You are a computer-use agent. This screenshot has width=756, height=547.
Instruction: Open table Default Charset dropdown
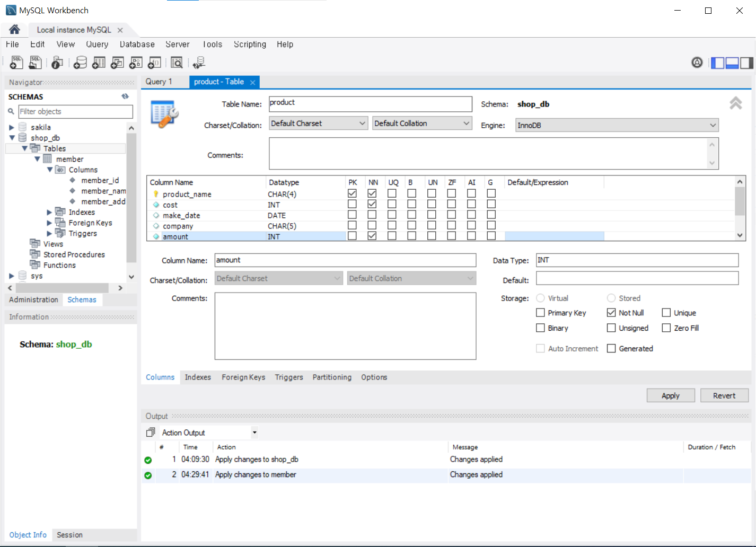tap(318, 123)
